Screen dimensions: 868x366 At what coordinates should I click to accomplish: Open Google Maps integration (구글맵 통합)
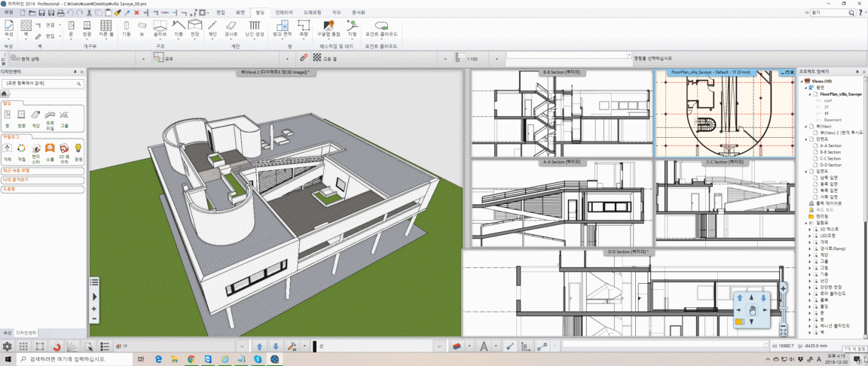329,28
